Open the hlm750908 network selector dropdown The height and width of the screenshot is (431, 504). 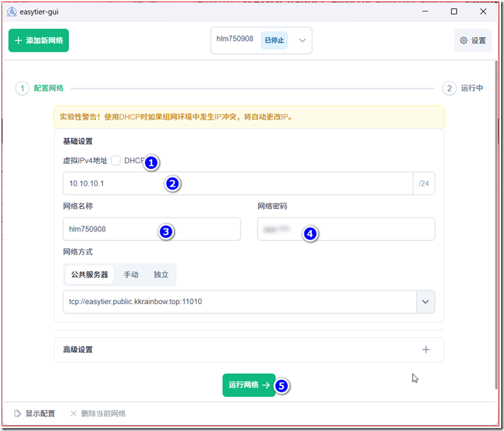(261, 41)
